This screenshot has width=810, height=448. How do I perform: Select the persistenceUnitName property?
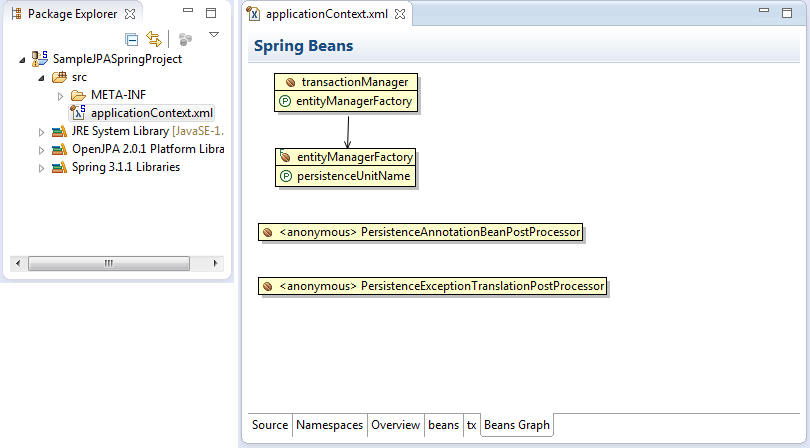(353, 176)
